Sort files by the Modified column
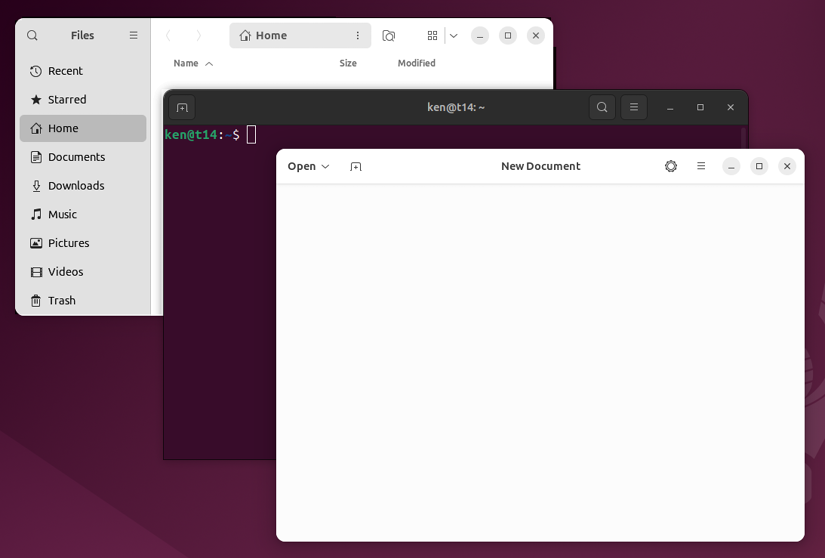Screen dimensions: 825x558 point(416,63)
